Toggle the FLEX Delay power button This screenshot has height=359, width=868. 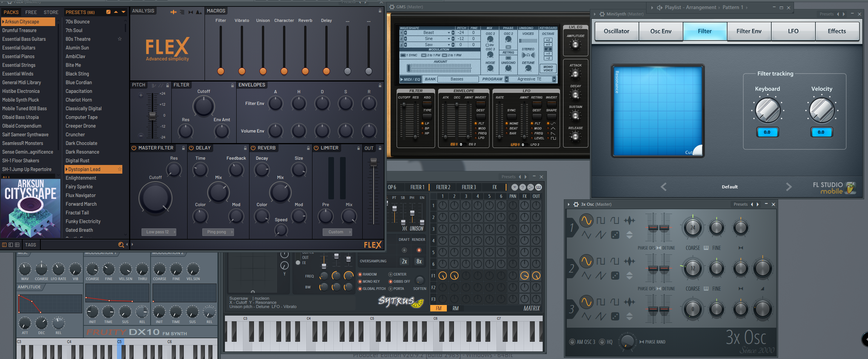pos(191,148)
